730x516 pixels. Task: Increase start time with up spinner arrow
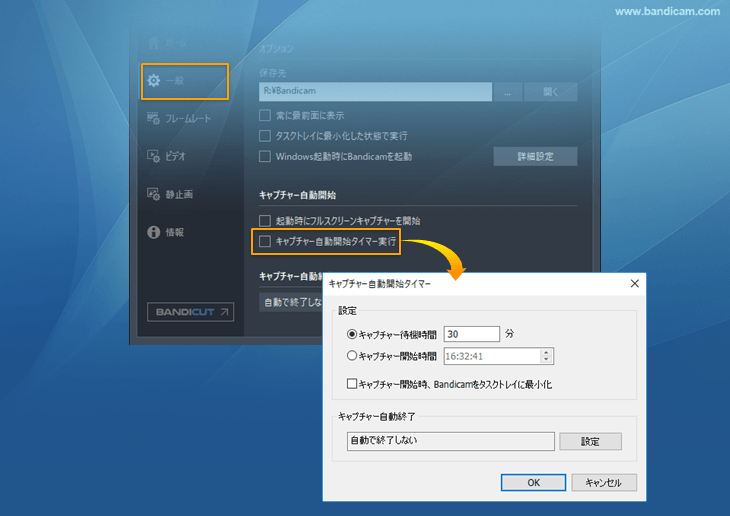pos(547,353)
